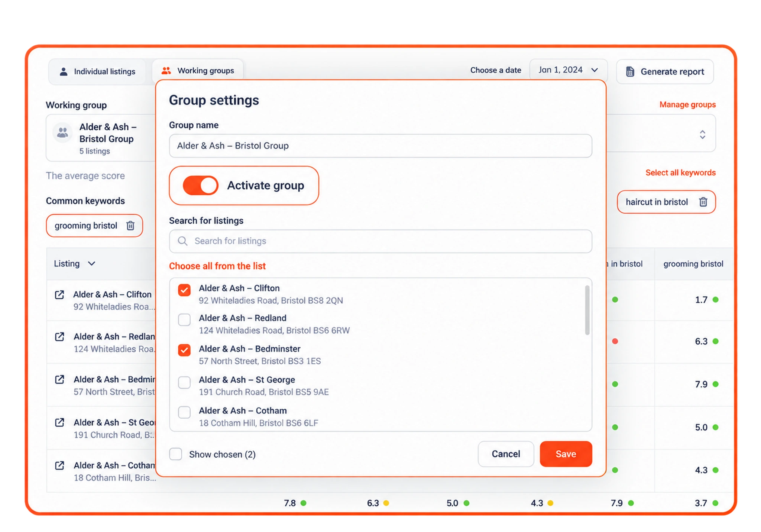The width and height of the screenshot is (761, 532).
Task: Click the 5 listings text under group name
Action: tap(94, 151)
